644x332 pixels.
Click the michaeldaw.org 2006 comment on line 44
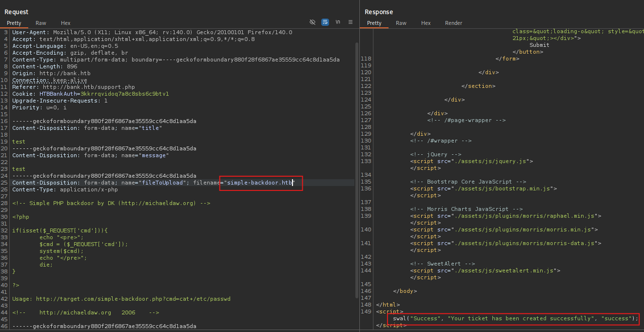[x=86, y=312]
